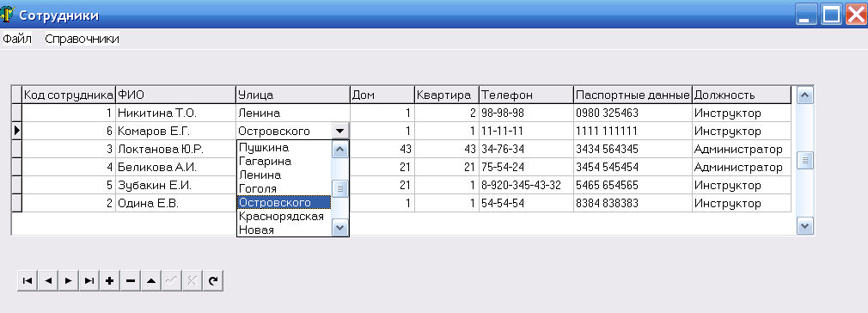Click the ФИО column header

(175, 95)
